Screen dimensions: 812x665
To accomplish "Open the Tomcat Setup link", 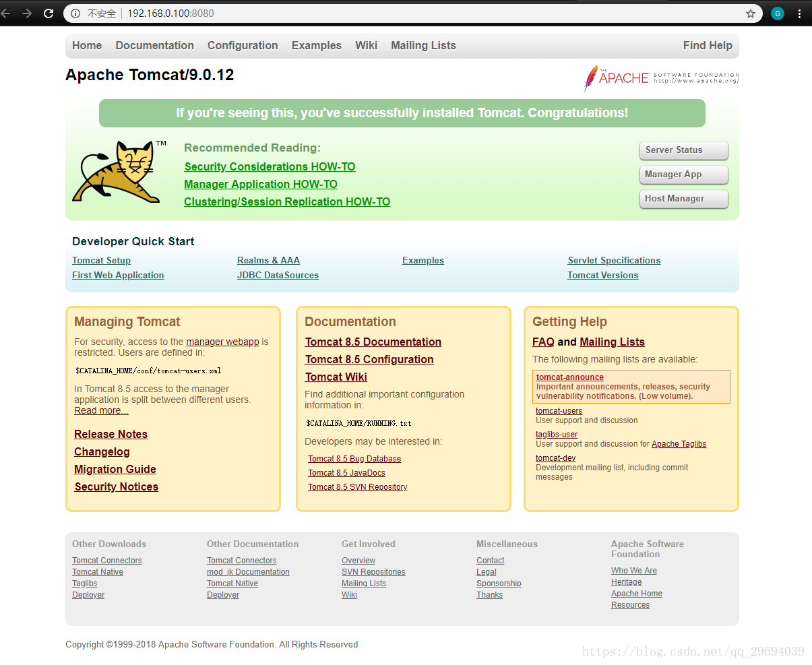I will coord(101,261).
